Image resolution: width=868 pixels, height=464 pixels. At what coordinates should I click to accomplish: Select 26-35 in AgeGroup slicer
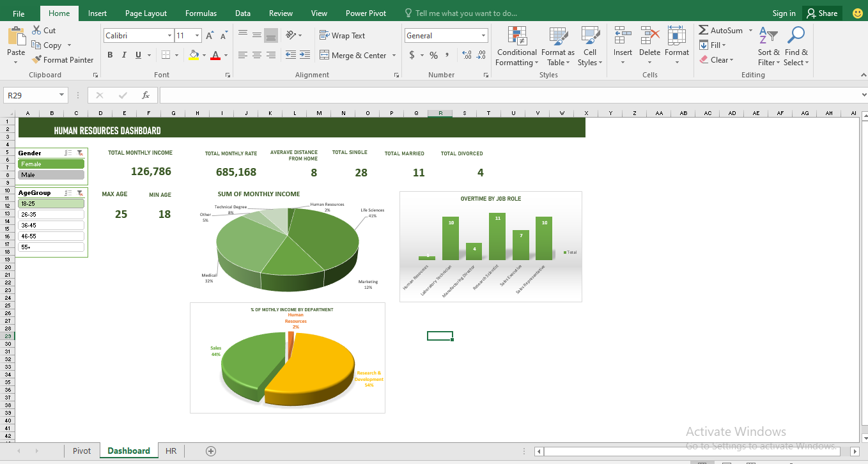[51, 215]
